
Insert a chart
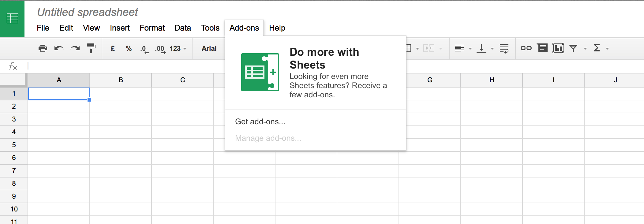click(558, 48)
